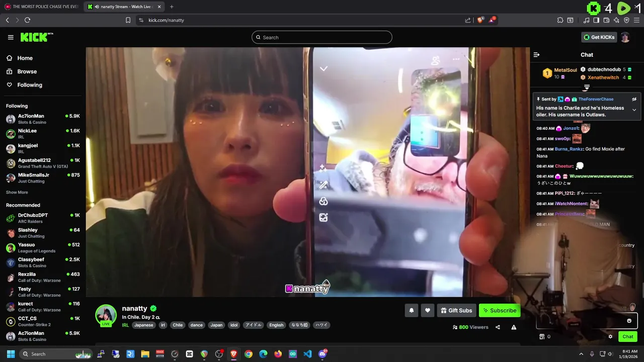Share the stream via share icon
Screen dimensions: 644x362
498,327
